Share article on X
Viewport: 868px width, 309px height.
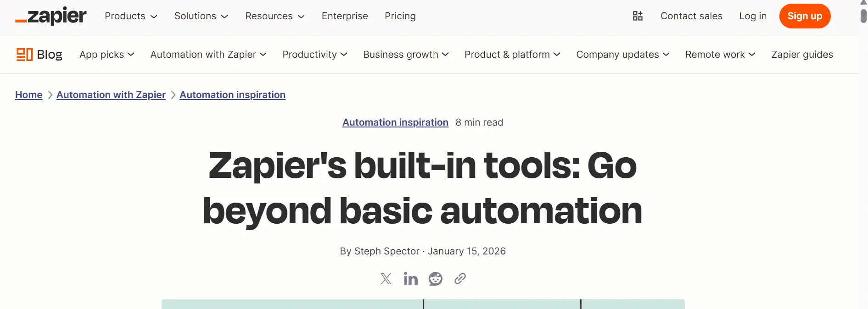click(x=386, y=279)
